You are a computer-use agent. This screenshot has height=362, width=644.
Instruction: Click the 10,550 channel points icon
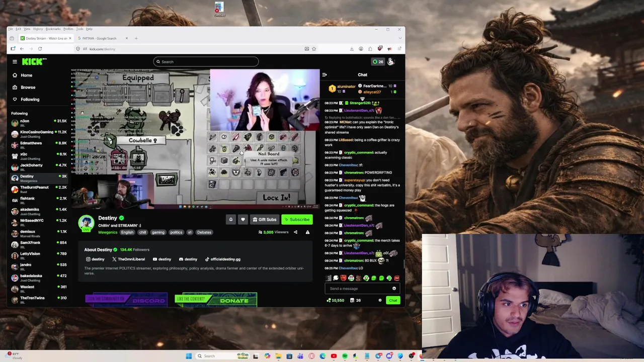335,300
